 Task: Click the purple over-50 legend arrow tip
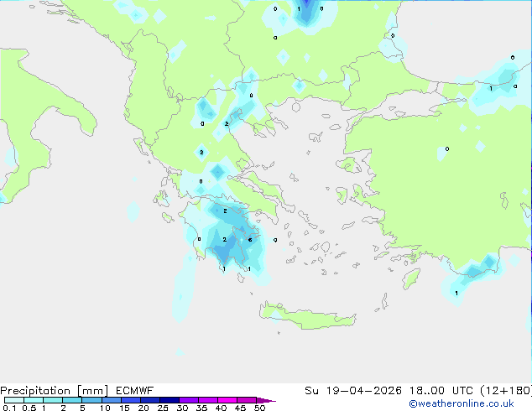coord(266,400)
